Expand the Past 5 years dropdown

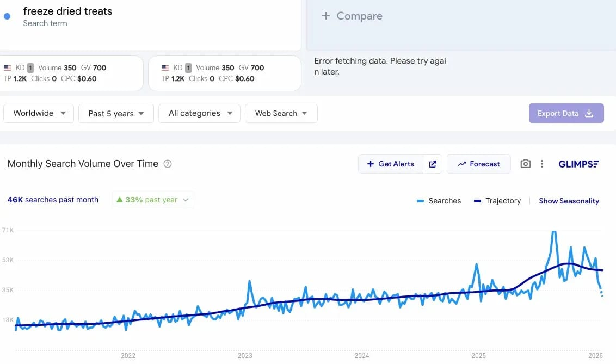pos(116,113)
